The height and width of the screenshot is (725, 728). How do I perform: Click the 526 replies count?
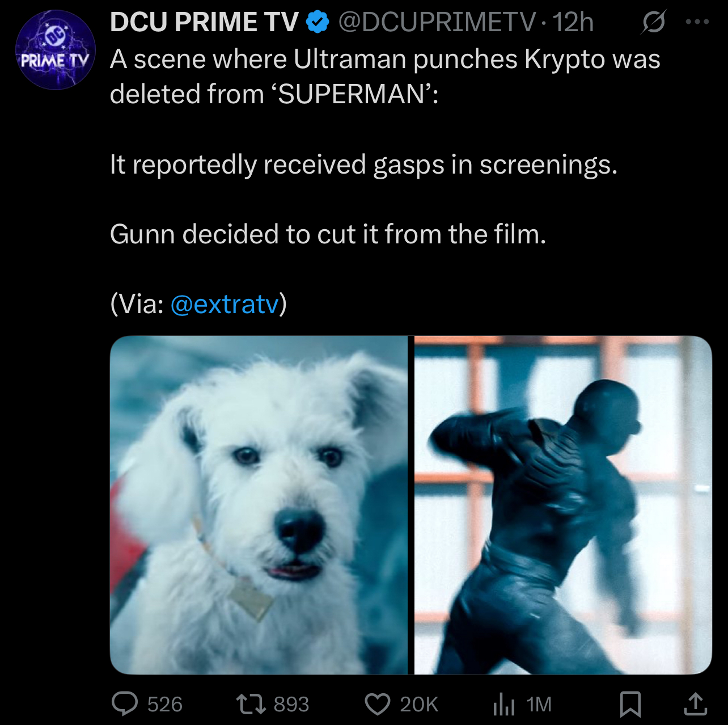click(165, 705)
